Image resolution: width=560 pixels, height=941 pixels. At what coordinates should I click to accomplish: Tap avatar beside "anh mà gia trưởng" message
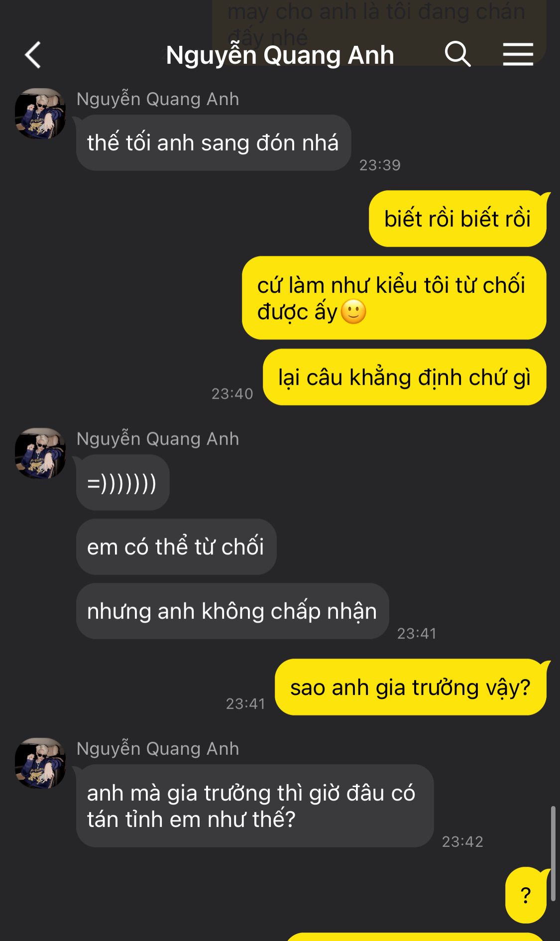pyautogui.click(x=40, y=763)
